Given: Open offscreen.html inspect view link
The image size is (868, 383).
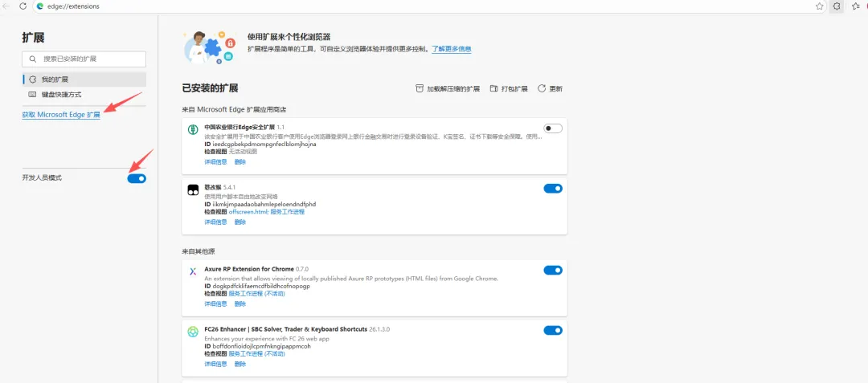Looking at the screenshot, I should click(x=248, y=212).
